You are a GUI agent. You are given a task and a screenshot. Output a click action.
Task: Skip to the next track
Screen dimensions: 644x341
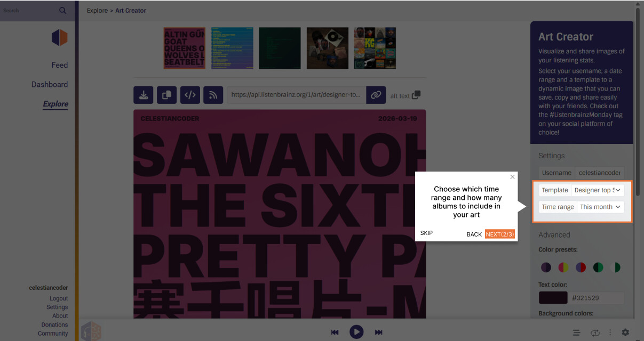pyautogui.click(x=378, y=332)
